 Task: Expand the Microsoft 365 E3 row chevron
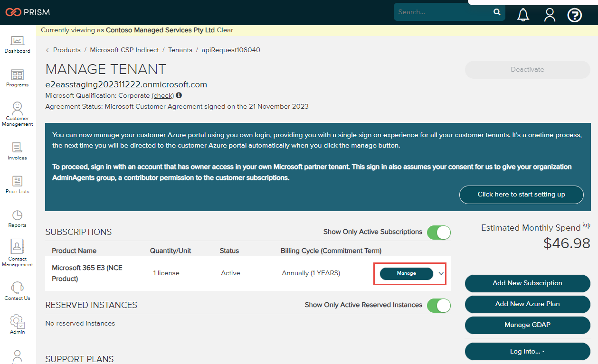(441, 274)
